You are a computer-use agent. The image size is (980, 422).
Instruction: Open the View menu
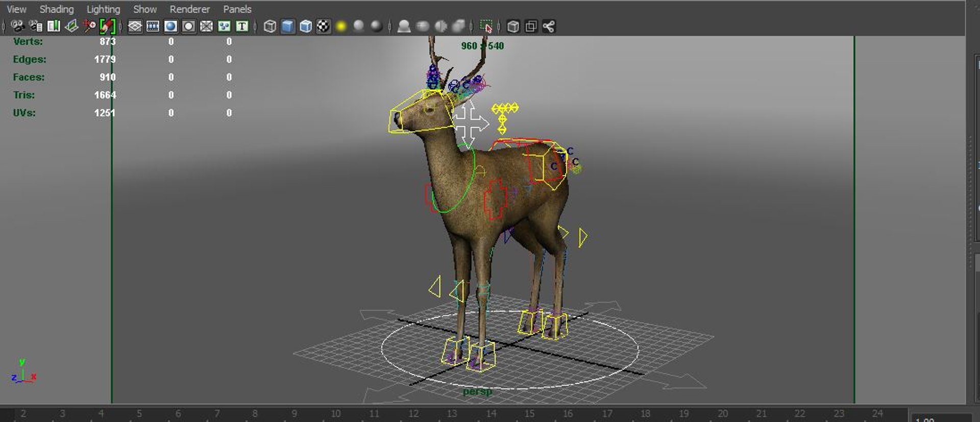(16, 9)
